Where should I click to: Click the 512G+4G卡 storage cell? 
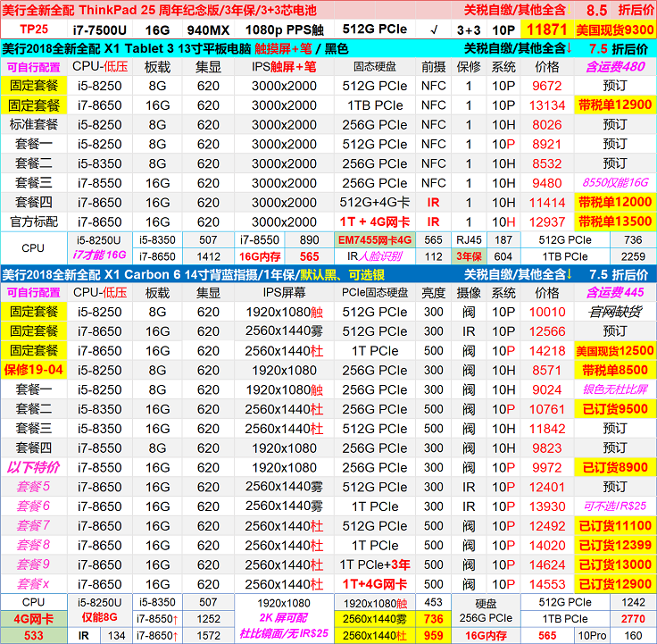click(x=375, y=203)
